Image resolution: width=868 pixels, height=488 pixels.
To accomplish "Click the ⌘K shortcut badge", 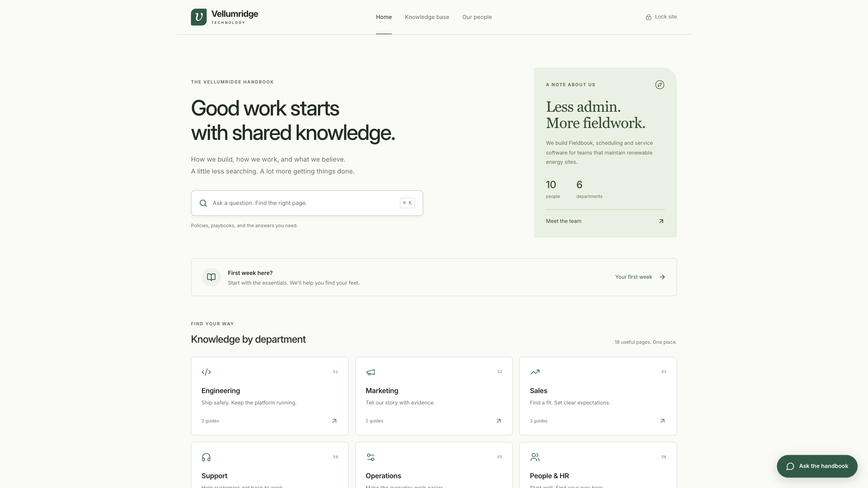I will click(x=407, y=203).
